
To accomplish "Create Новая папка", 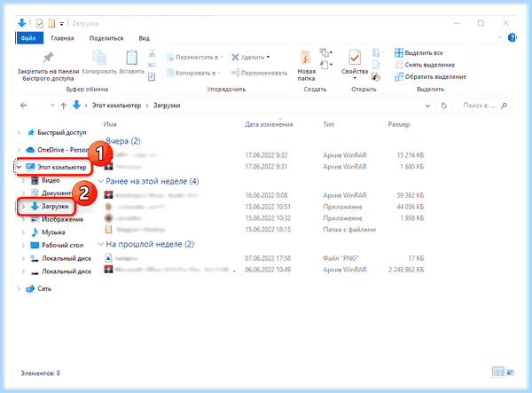I will point(306,66).
